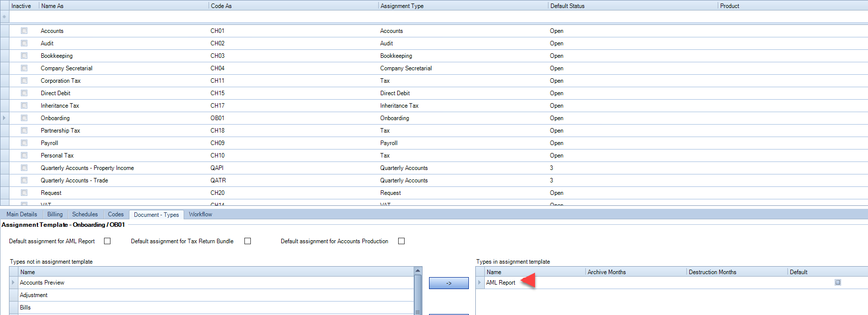Move selected type into assignment template with arrow button

pos(448,283)
